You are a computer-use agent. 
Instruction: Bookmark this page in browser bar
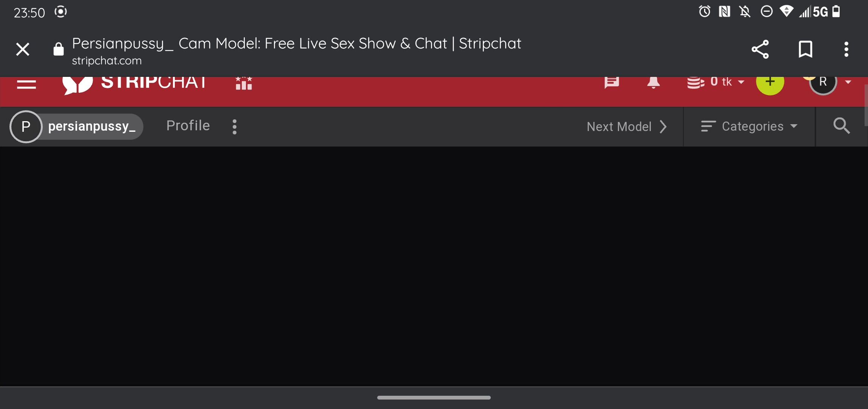[x=805, y=49]
